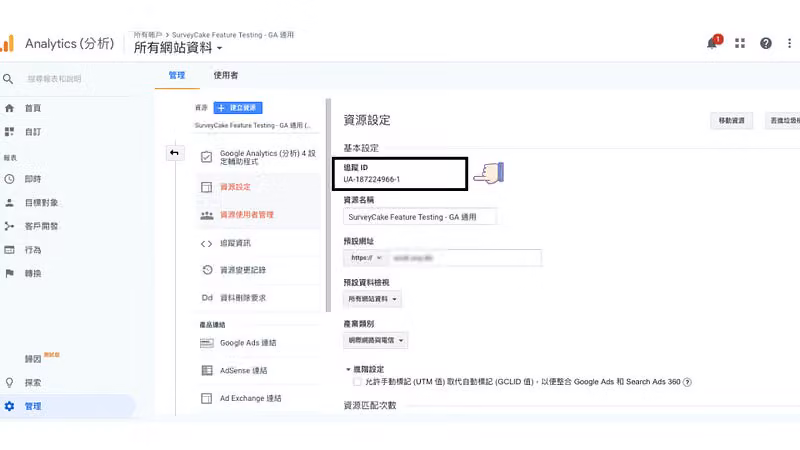Click the admin column vertical scrollbar
The width and height of the screenshot is (800, 450).
coord(328,205)
